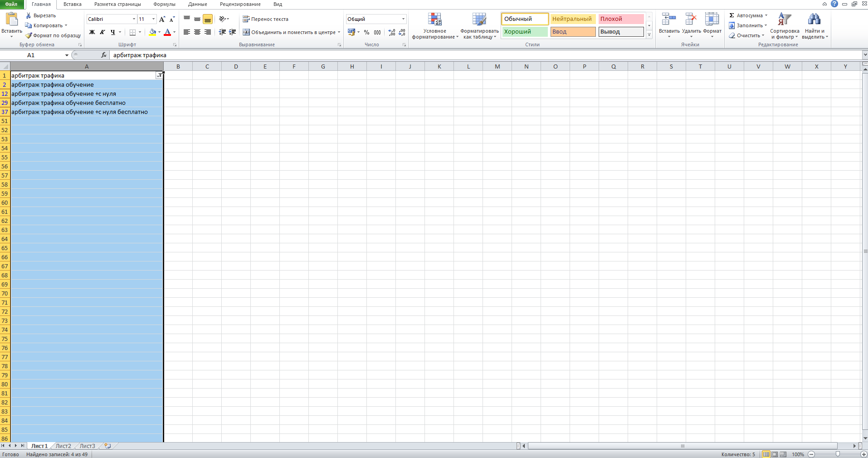Open the filter dropdown in cell A1

(159, 76)
